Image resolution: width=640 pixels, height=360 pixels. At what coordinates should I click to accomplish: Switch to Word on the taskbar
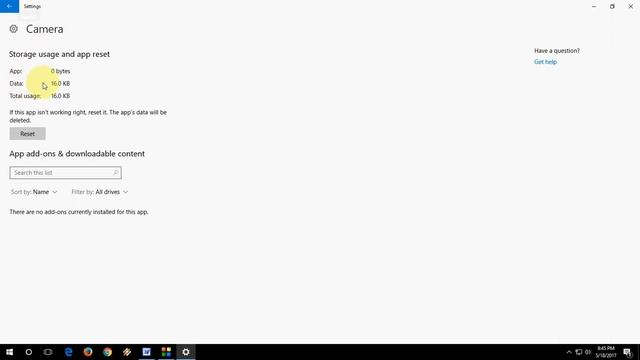(147, 352)
